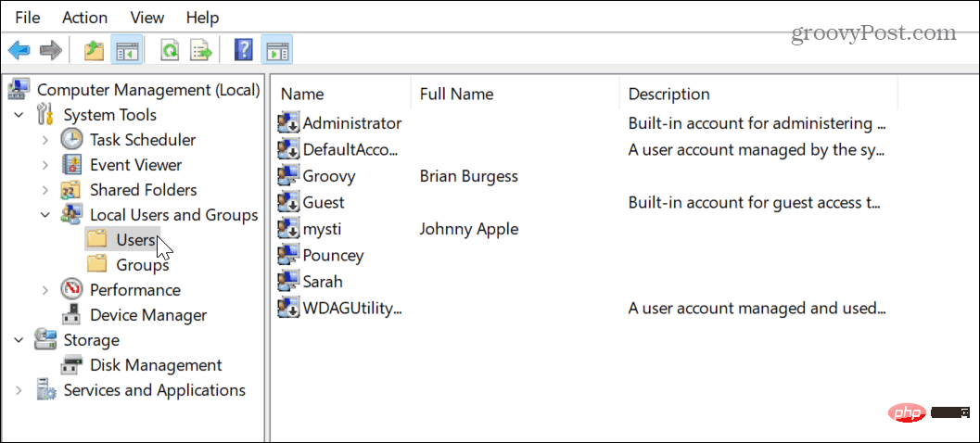This screenshot has width=980, height=443.
Task: Click the Sarah user account icon
Action: point(288,281)
